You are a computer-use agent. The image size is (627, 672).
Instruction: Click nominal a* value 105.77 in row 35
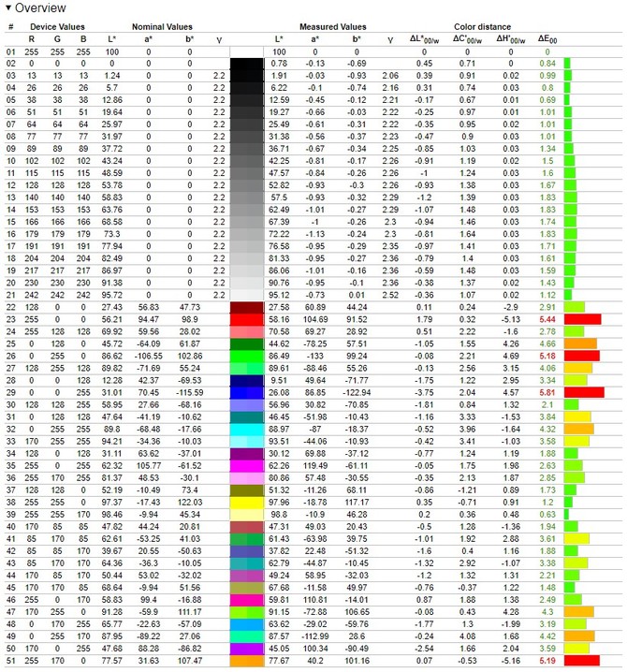coord(148,466)
